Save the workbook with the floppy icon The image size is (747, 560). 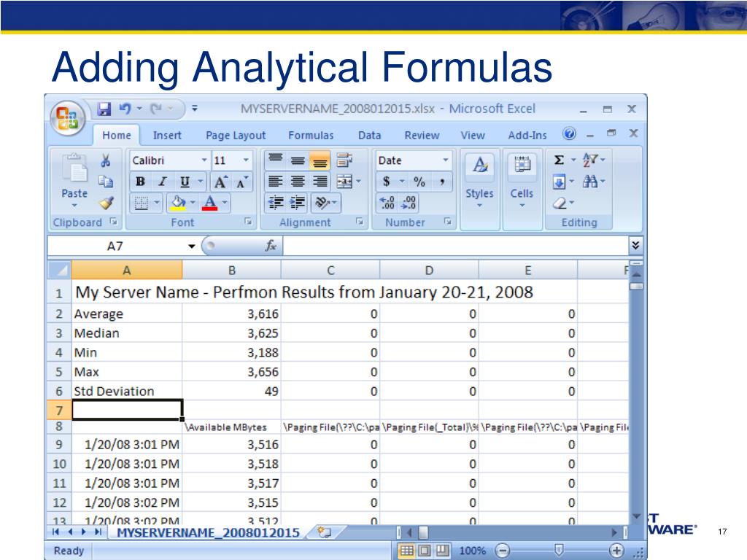click(x=104, y=109)
